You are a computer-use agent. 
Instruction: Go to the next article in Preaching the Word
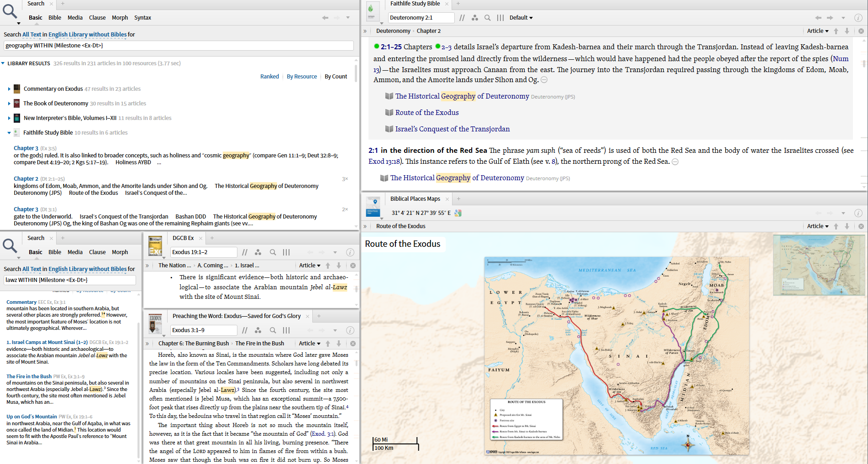click(339, 344)
